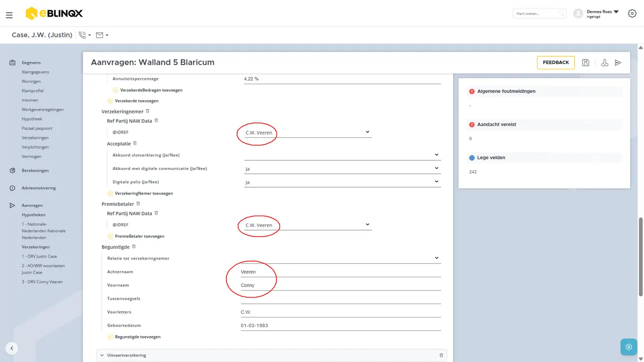This screenshot has height=362, width=644.
Task: Click the download icon in the header
Action: pyautogui.click(x=604, y=63)
